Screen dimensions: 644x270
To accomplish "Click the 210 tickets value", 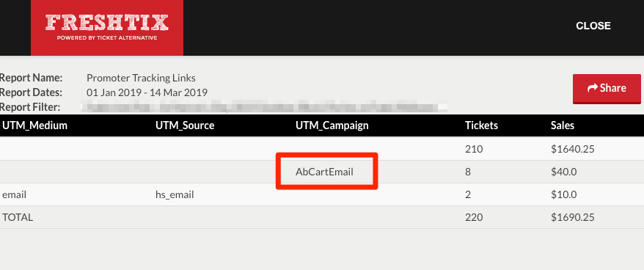I will tap(474, 149).
